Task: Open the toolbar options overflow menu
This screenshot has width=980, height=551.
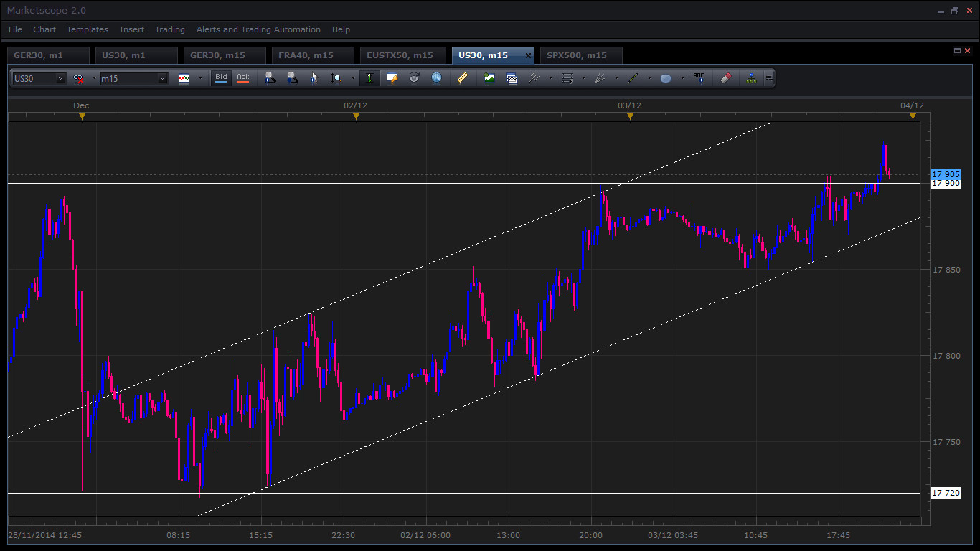Action: coord(769,78)
